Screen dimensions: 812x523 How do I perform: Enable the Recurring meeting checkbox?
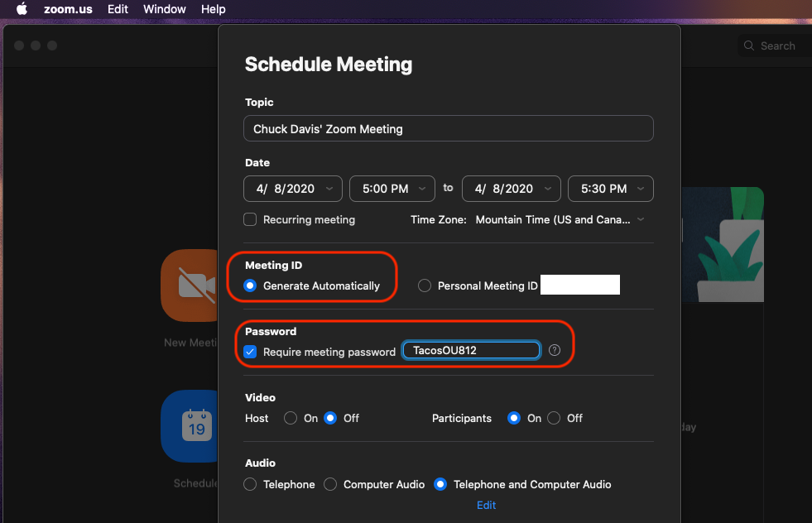(x=250, y=219)
